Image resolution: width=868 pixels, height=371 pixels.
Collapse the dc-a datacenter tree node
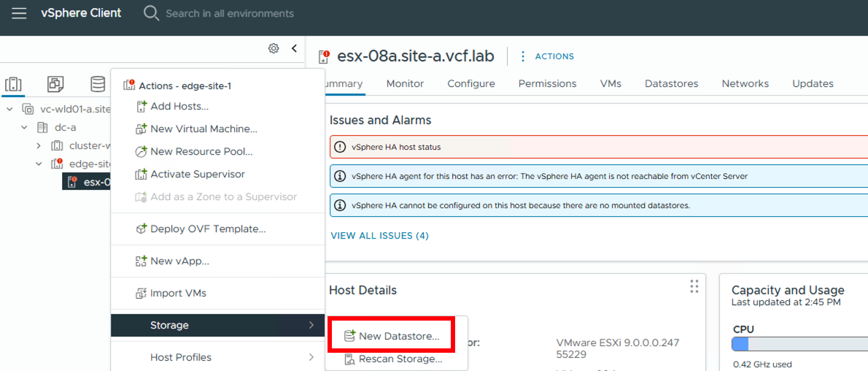[x=24, y=127]
